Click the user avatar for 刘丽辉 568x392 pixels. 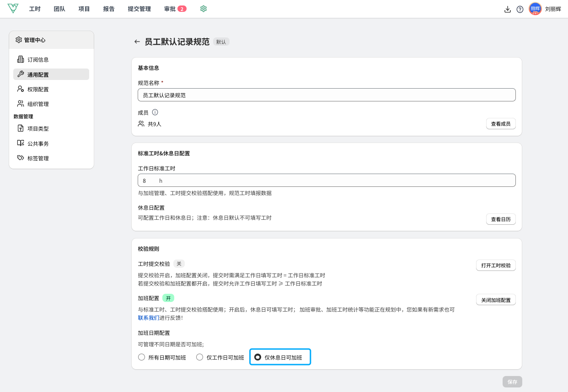535,9
